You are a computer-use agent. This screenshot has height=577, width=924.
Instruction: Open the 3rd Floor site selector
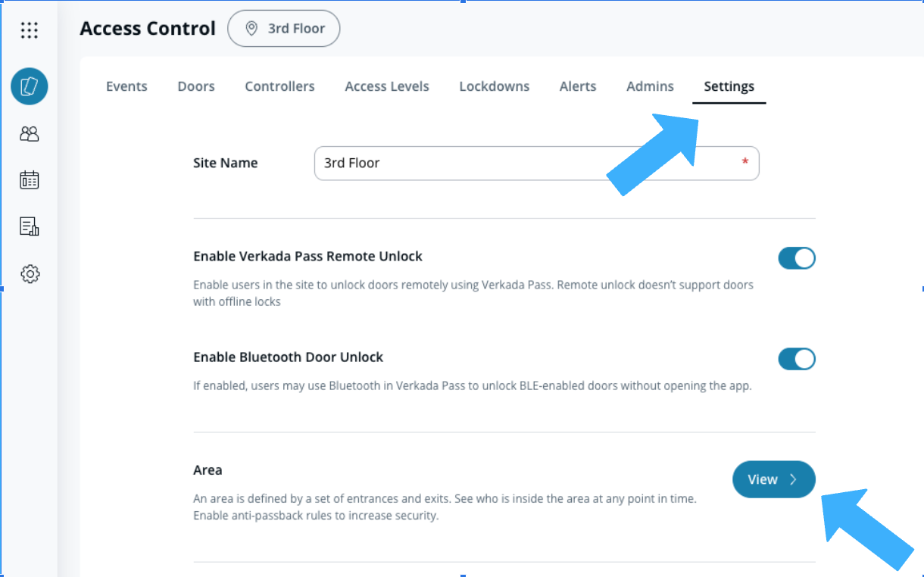[x=284, y=29]
